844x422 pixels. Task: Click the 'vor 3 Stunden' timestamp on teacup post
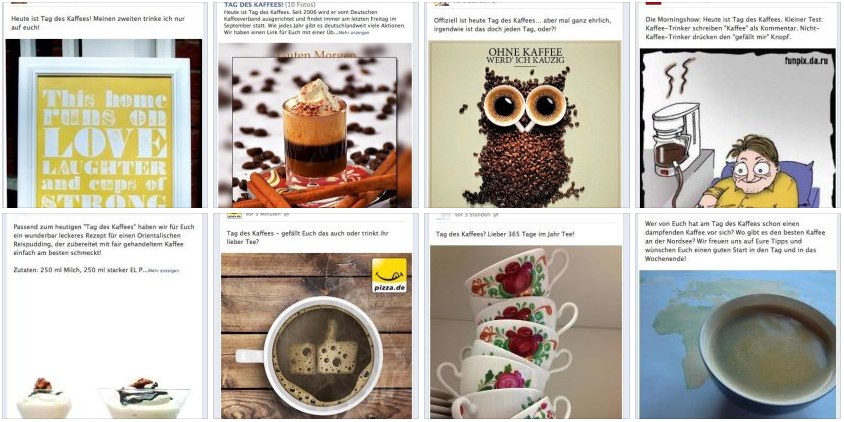[x=473, y=215]
